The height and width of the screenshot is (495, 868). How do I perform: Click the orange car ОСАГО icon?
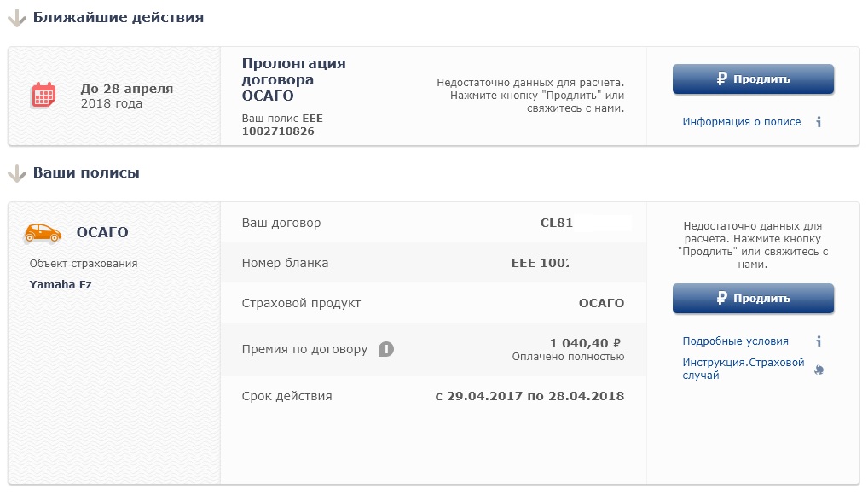click(43, 232)
